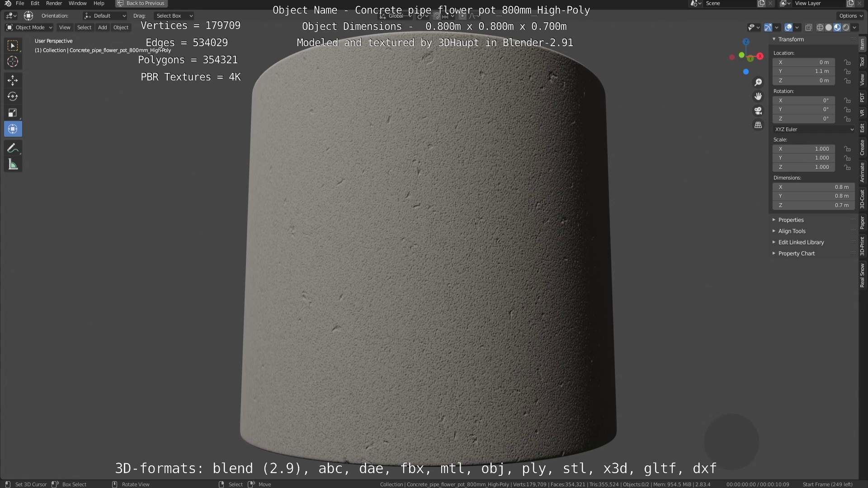Open the Window menu

tap(77, 4)
